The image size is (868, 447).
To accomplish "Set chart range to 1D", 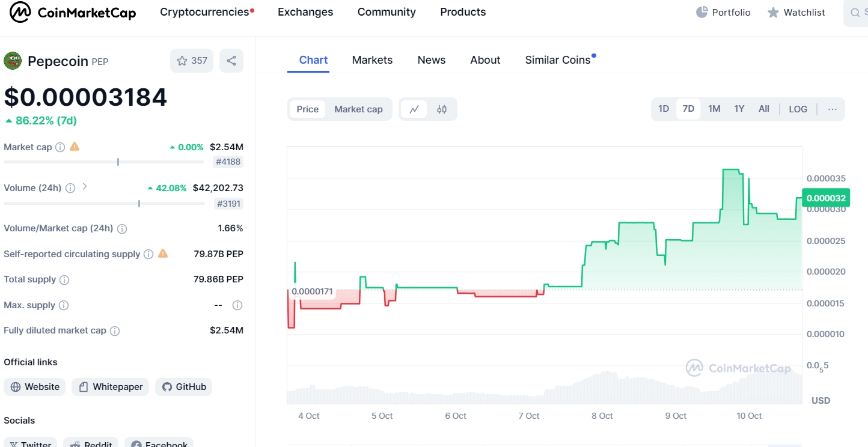I will [x=664, y=109].
